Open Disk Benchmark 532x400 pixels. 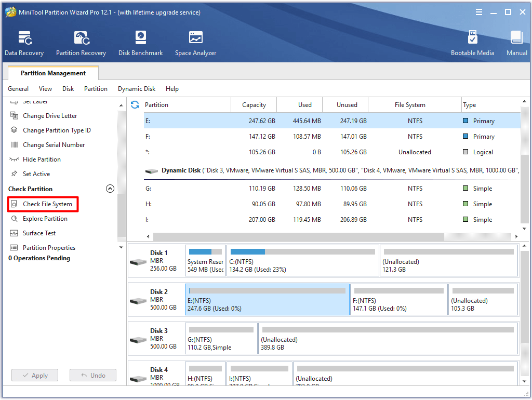pyautogui.click(x=140, y=43)
